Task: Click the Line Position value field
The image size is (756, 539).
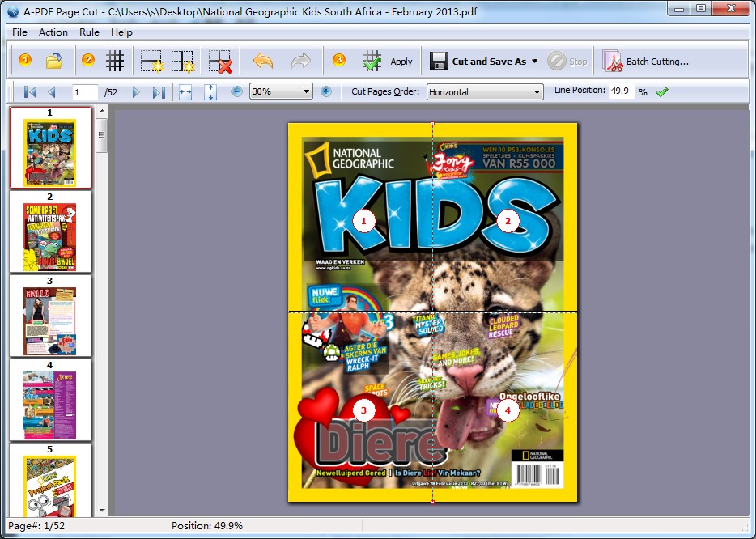Action: point(622,91)
